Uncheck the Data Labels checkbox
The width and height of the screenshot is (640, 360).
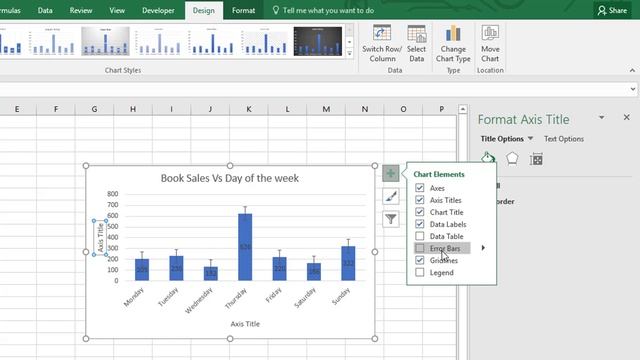tap(420, 224)
